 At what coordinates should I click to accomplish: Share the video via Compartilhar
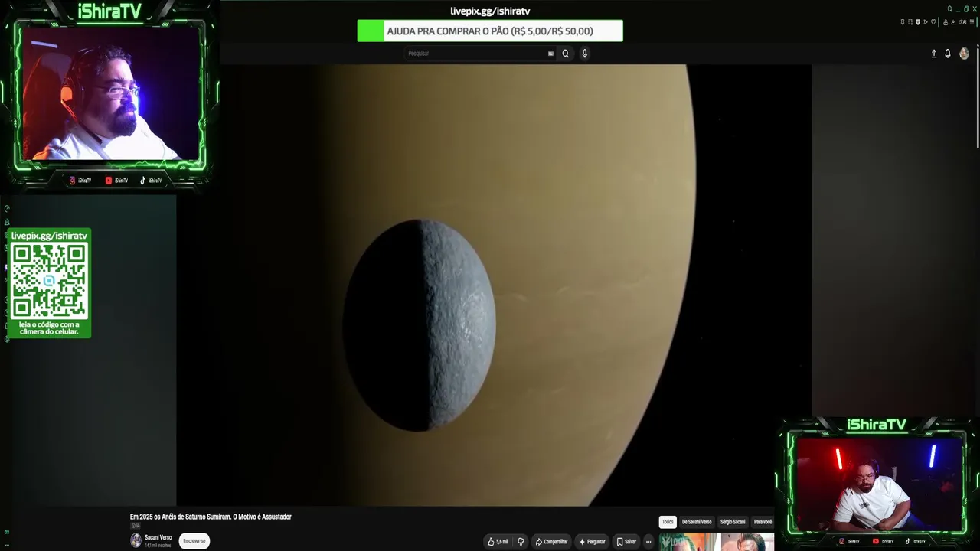(551, 542)
